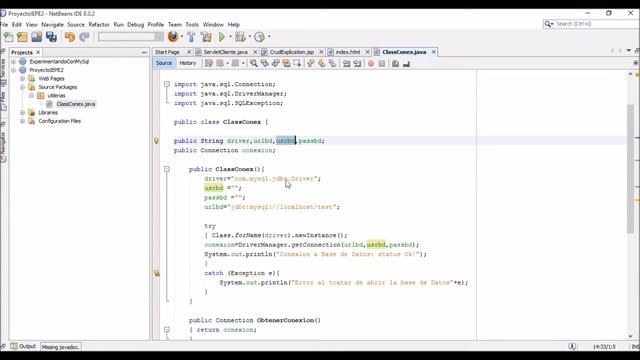
Task: Open the Run Project dropdown arrow
Action: (230, 37)
